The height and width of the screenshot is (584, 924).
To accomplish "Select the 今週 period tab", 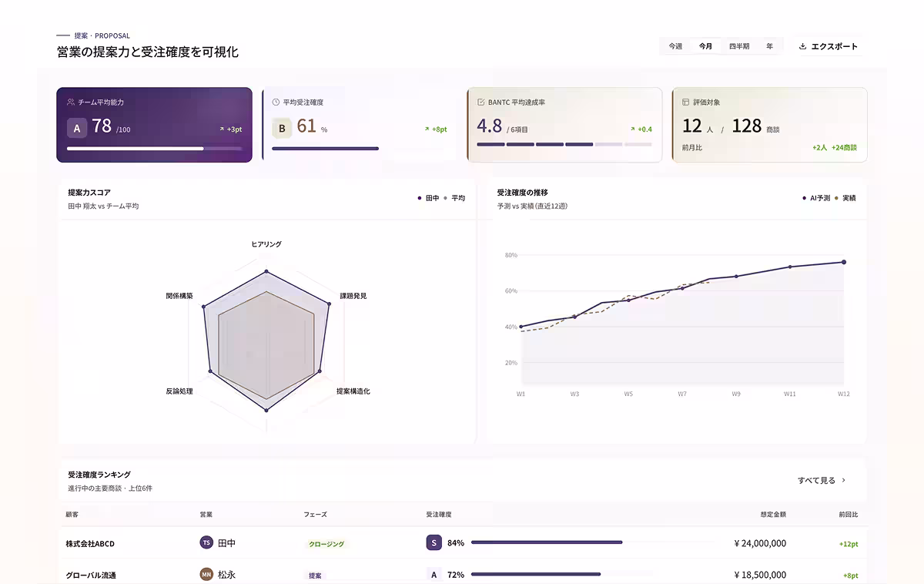I will pos(675,46).
